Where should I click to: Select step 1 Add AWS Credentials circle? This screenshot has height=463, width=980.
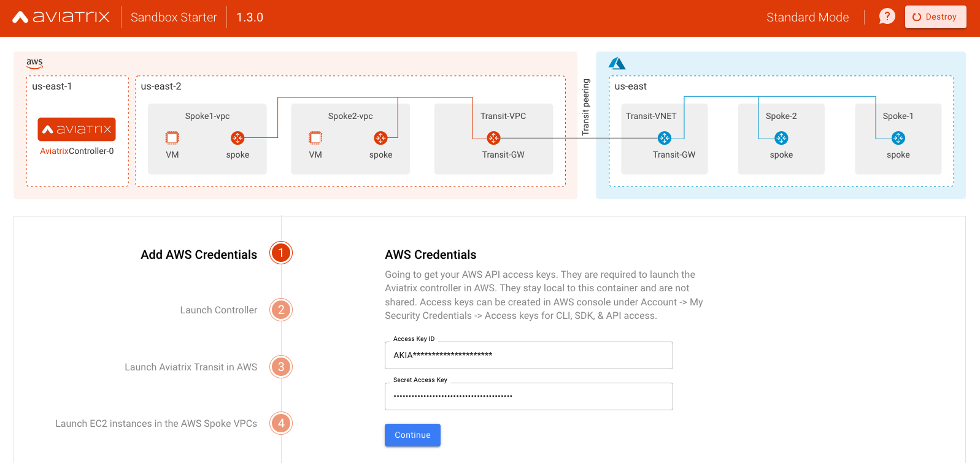click(281, 253)
